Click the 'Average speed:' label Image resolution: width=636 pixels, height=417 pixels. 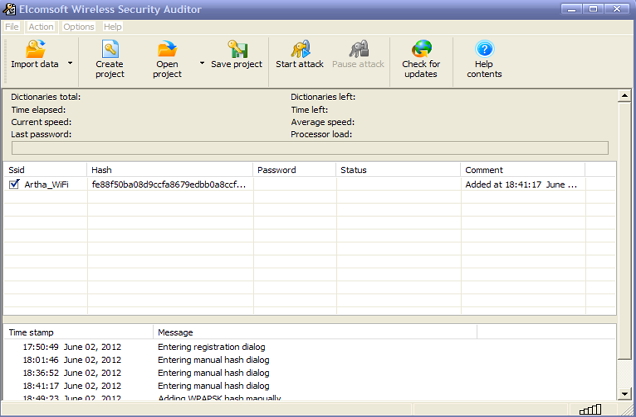tap(322, 122)
